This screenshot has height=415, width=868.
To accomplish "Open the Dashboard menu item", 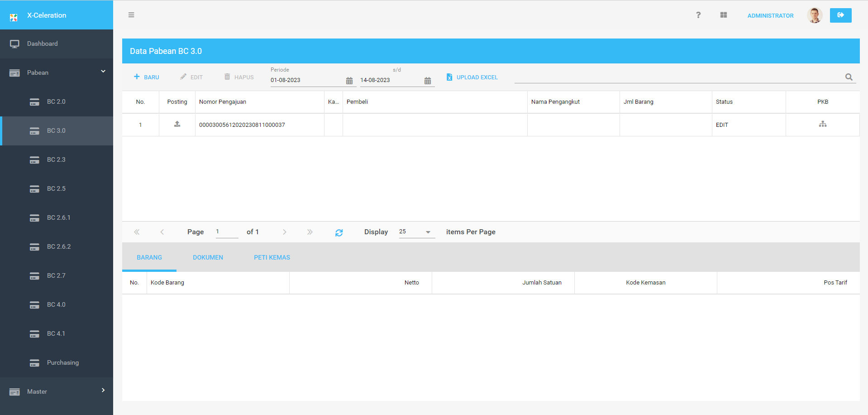I will [57, 44].
